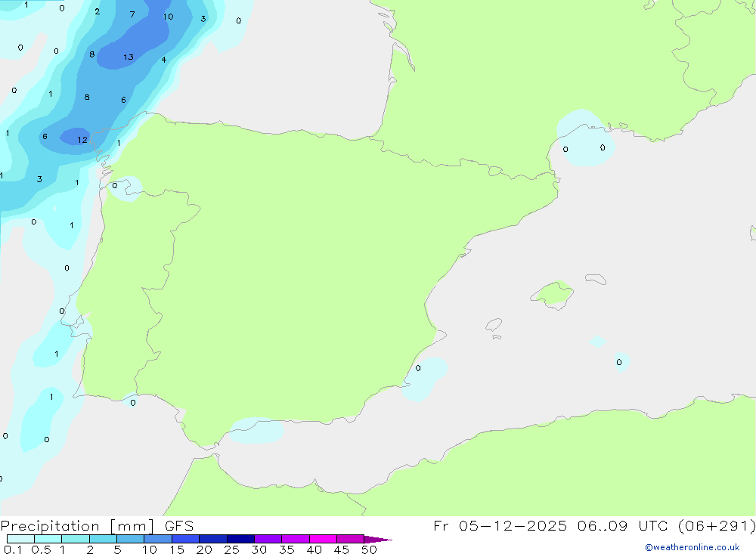The width and height of the screenshot is (756, 554).
Task: Click the 0.1–0.5 mm legend color swatch
Action: click(x=20, y=539)
